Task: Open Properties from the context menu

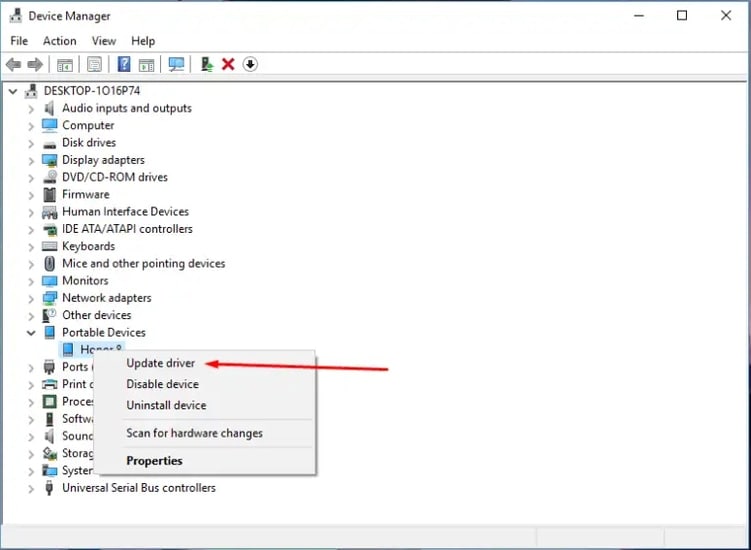Action: 154,461
